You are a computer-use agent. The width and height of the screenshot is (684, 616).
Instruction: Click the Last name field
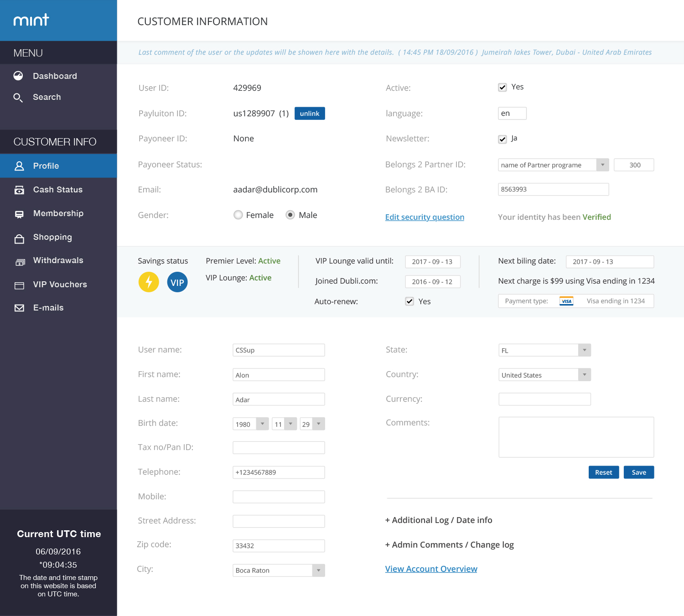coord(279,399)
